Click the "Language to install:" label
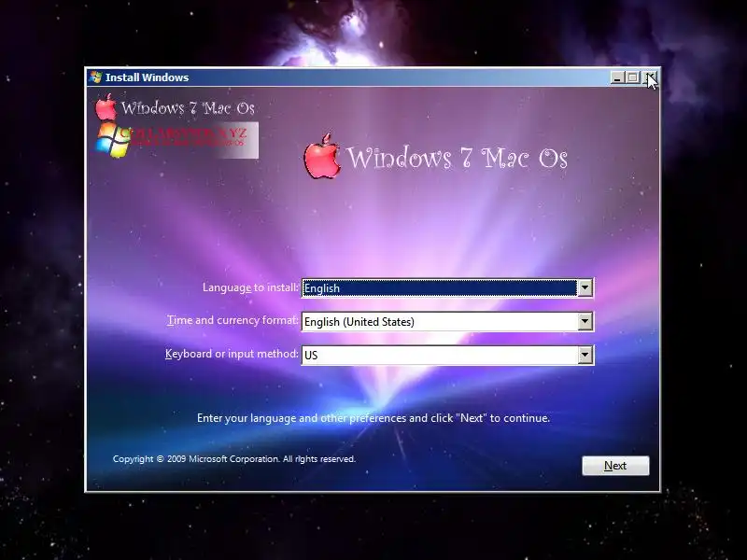The image size is (747, 560). click(250, 287)
